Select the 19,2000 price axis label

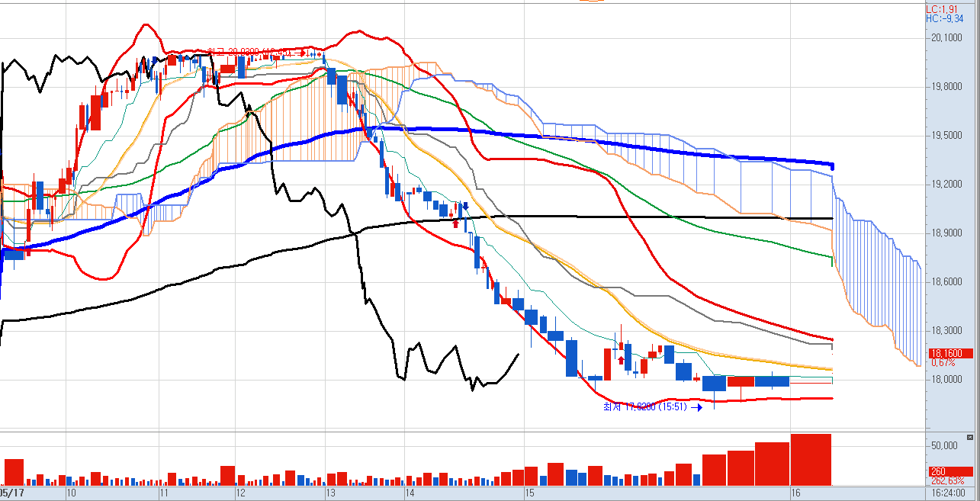click(945, 185)
